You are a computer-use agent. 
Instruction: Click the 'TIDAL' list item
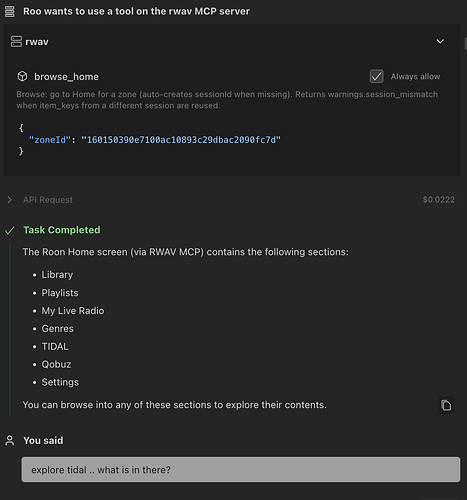coord(55,347)
